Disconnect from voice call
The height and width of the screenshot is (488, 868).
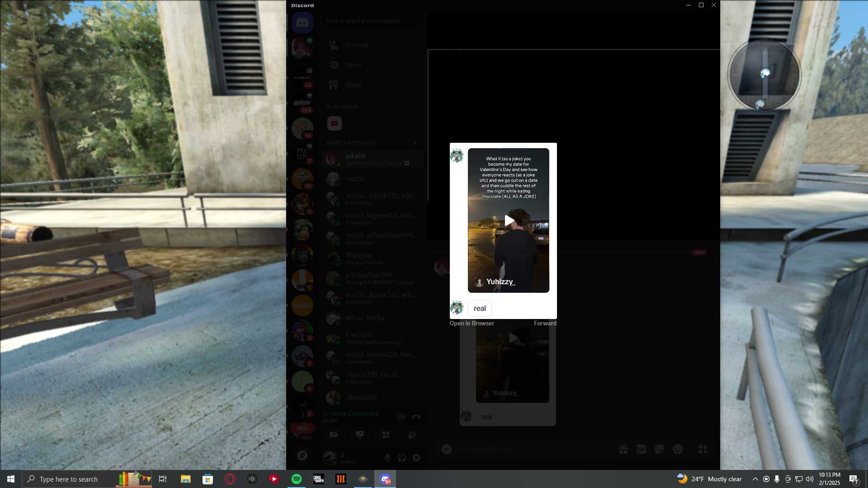coord(416,417)
